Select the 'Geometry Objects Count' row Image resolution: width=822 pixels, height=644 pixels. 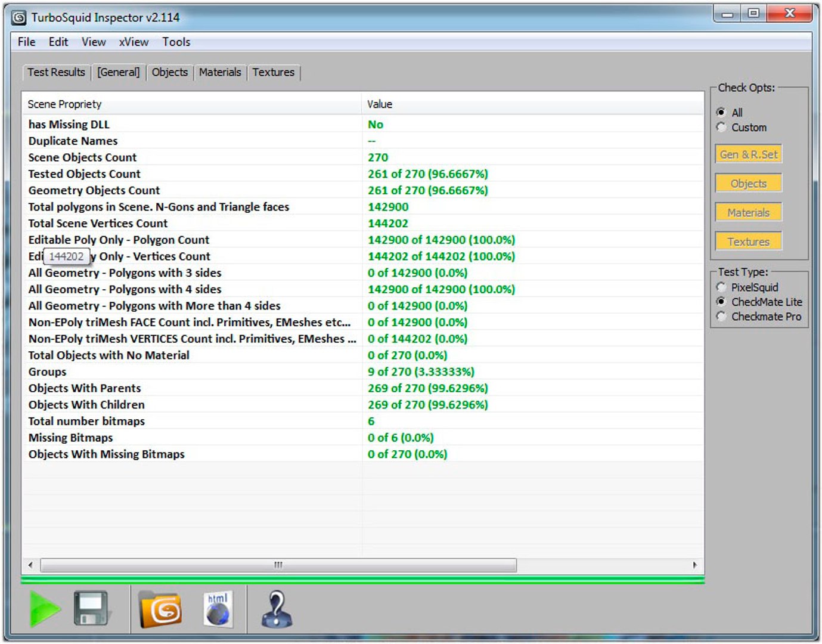363,190
